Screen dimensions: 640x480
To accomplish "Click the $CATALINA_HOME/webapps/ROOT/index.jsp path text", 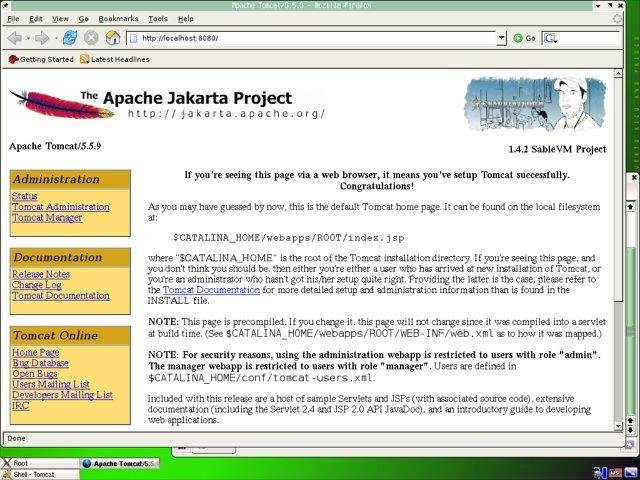I will pyautogui.click(x=289, y=238).
